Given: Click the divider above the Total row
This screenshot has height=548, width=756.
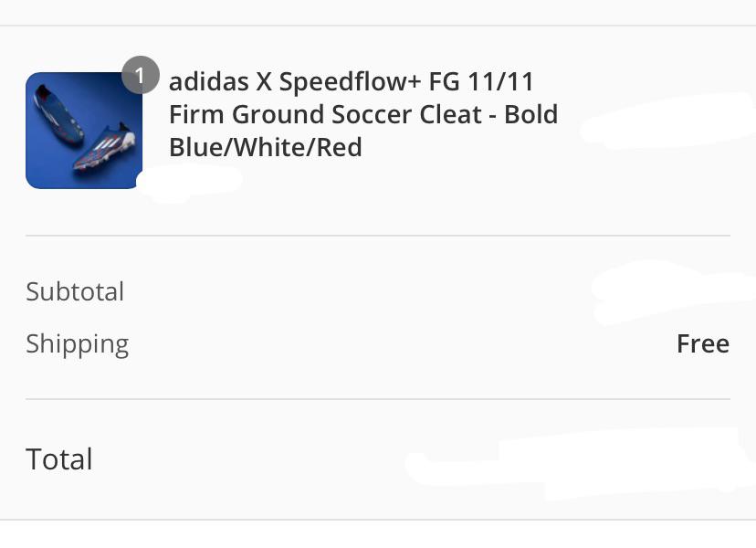Looking at the screenshot, I should coord(378,398).
